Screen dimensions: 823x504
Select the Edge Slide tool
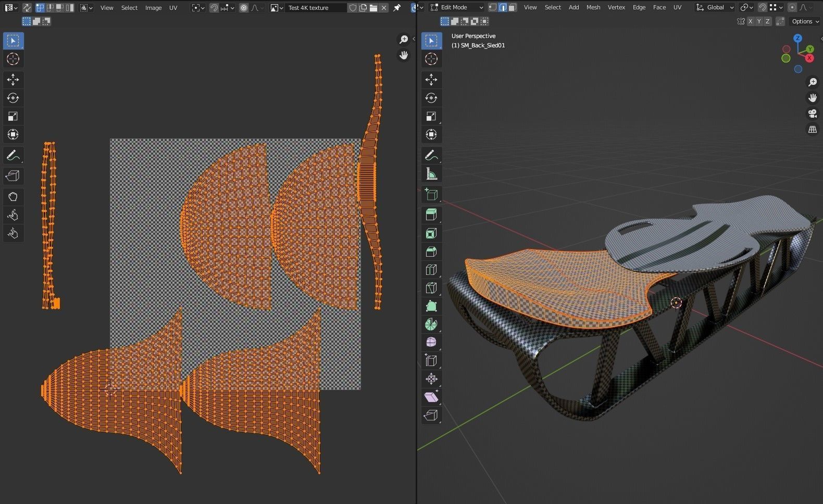431,361
